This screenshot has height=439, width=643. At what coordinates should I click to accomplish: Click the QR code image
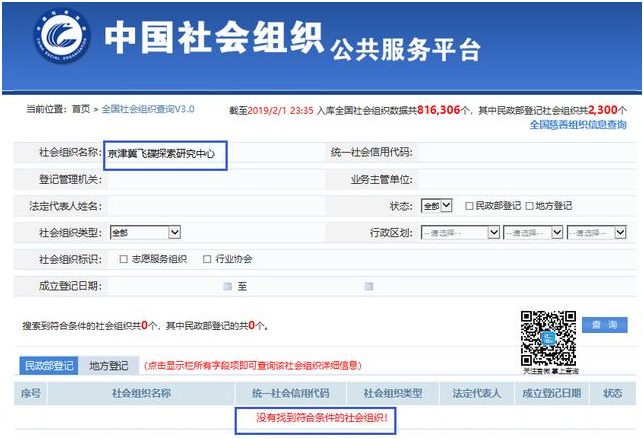(548, 339)
